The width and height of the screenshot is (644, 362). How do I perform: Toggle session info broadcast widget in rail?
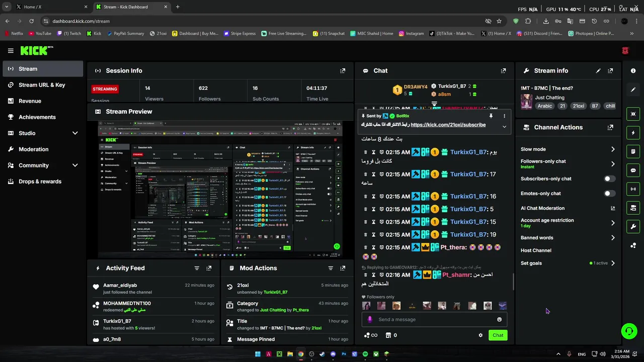[633, 189]
